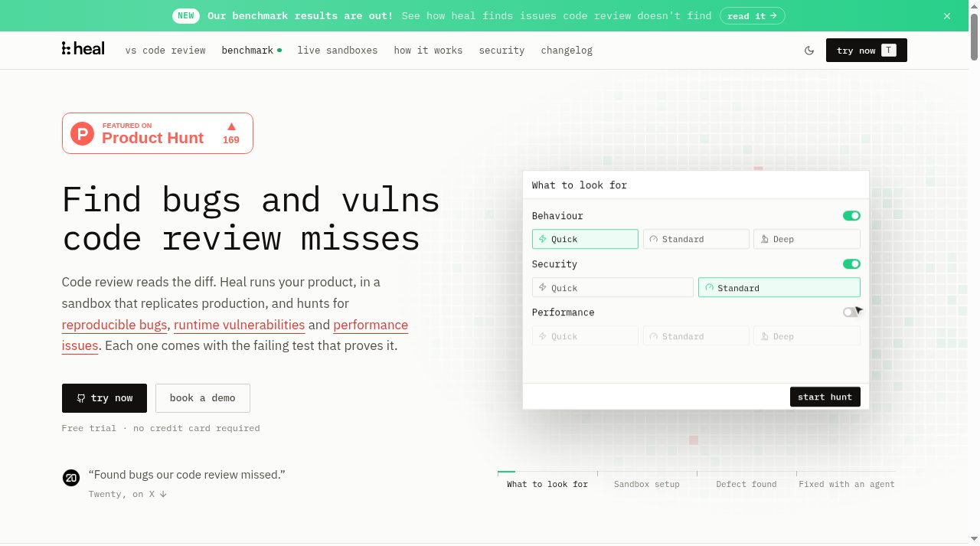Switch to 'What to look for' step tab
Viewport: 980px width, 546px height.
coord(547,482)
